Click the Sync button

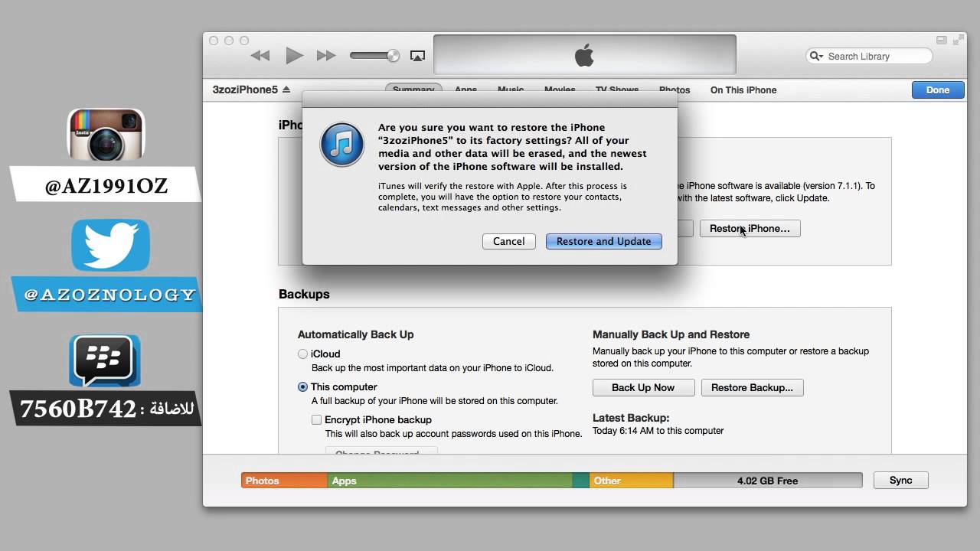pos(900,481)
